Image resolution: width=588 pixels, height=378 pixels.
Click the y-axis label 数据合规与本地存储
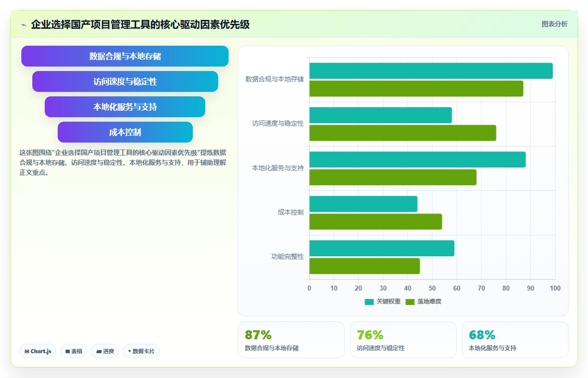pos(274,79)
